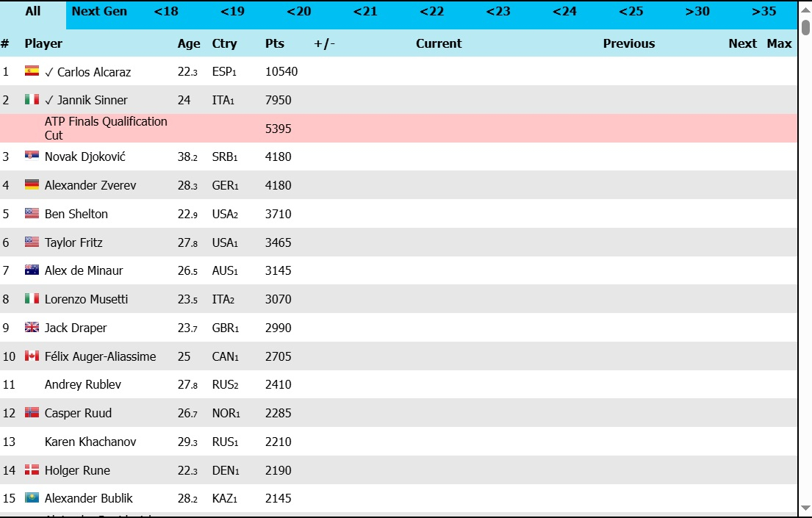The image size is (812, 518).
Task: Click the vertical scrollbar thumb
Action: 805,28
